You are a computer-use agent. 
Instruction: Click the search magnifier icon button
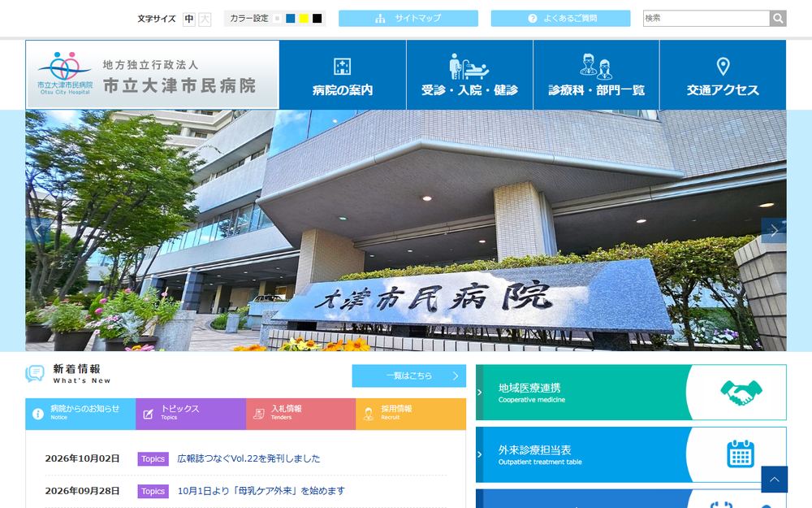point(778,19)
